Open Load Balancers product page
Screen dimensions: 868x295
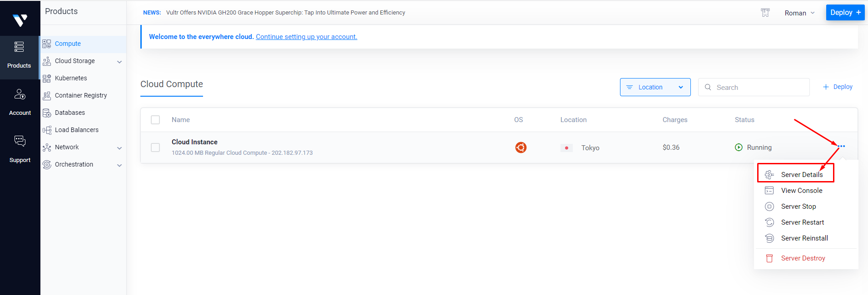[x=77, y=130]
